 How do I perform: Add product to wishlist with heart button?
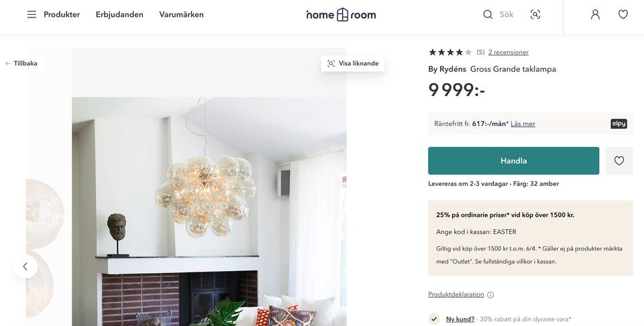pos(619,161)
